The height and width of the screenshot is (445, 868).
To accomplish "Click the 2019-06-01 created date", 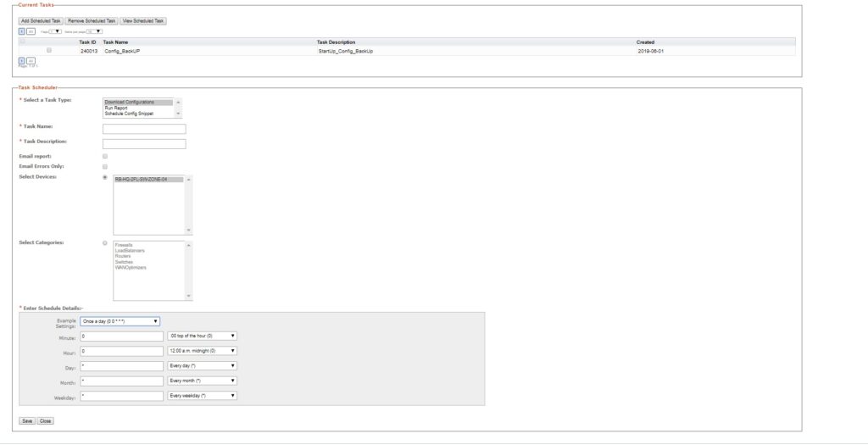I will coord(651,51).
